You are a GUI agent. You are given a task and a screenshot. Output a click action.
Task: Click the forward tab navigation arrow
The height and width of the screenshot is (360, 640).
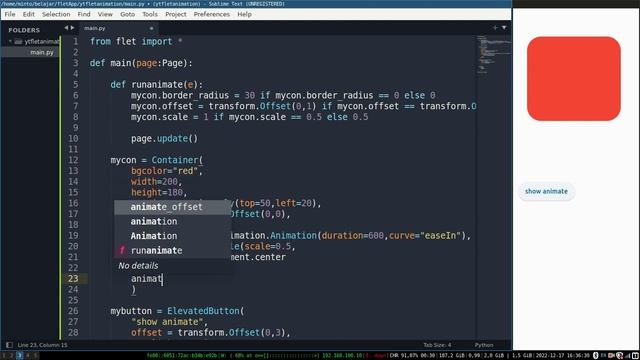(73, 28)
